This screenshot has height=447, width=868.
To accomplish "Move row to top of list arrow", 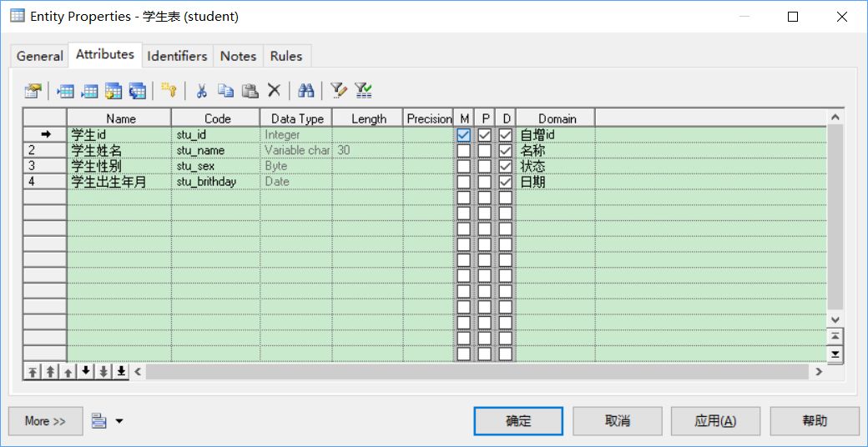I will tap(33, 372).
